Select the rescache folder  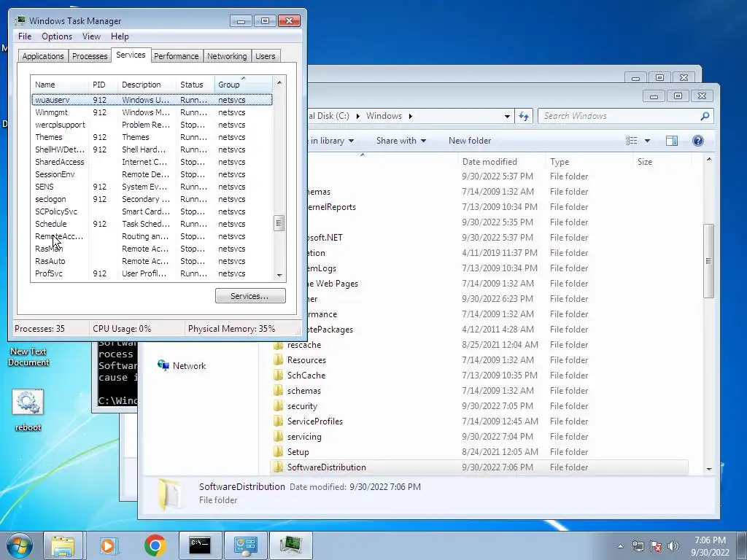(304, 345)
